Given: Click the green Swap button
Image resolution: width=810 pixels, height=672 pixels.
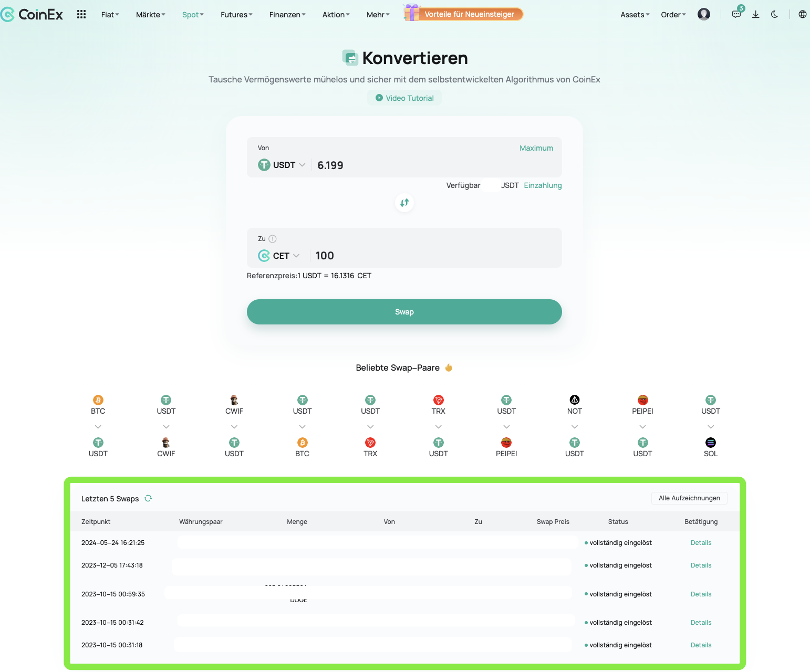Looking at the screenshot, I should coord(404,312).
